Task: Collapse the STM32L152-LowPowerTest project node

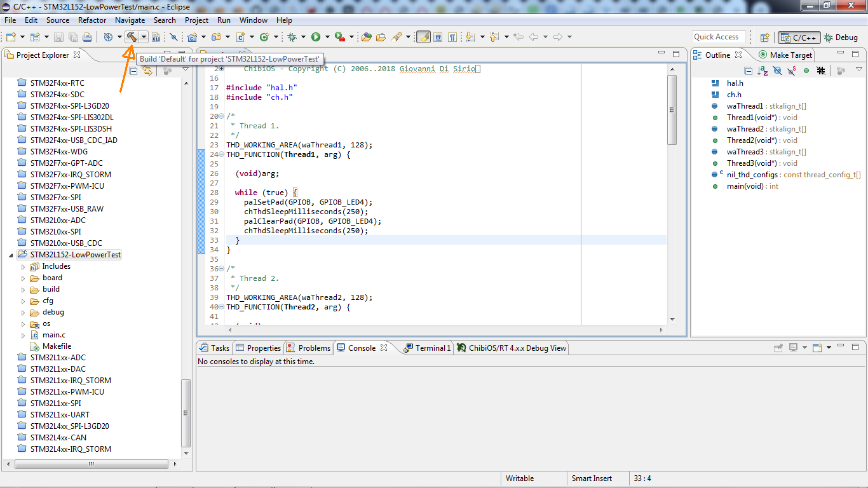Action: click(x=10, y=255)
